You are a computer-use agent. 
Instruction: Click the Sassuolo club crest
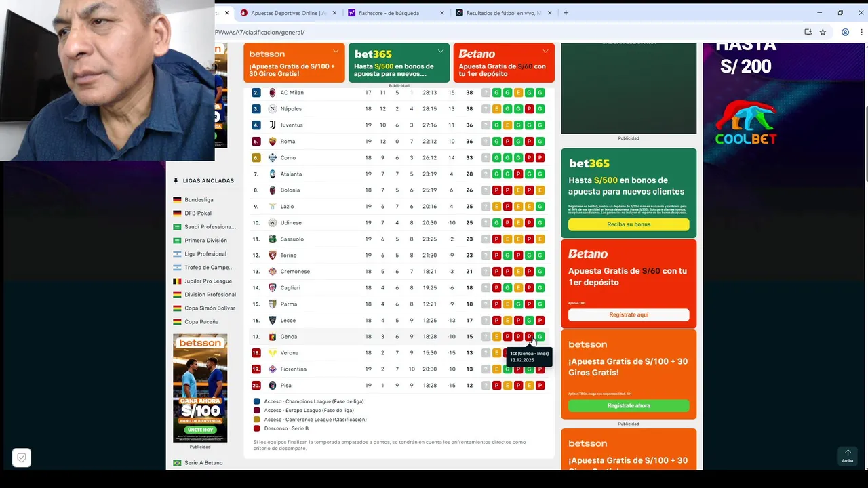(273, 239)
